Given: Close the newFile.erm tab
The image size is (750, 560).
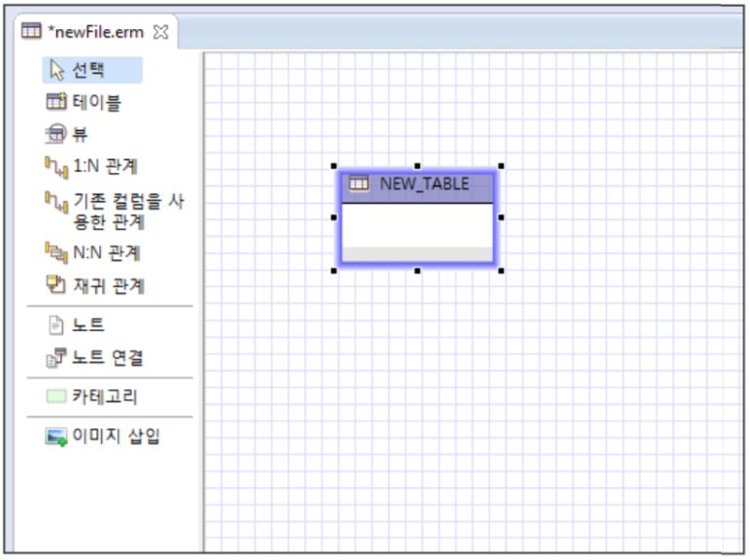Looking at the screenshot, I should coord(161,32).
